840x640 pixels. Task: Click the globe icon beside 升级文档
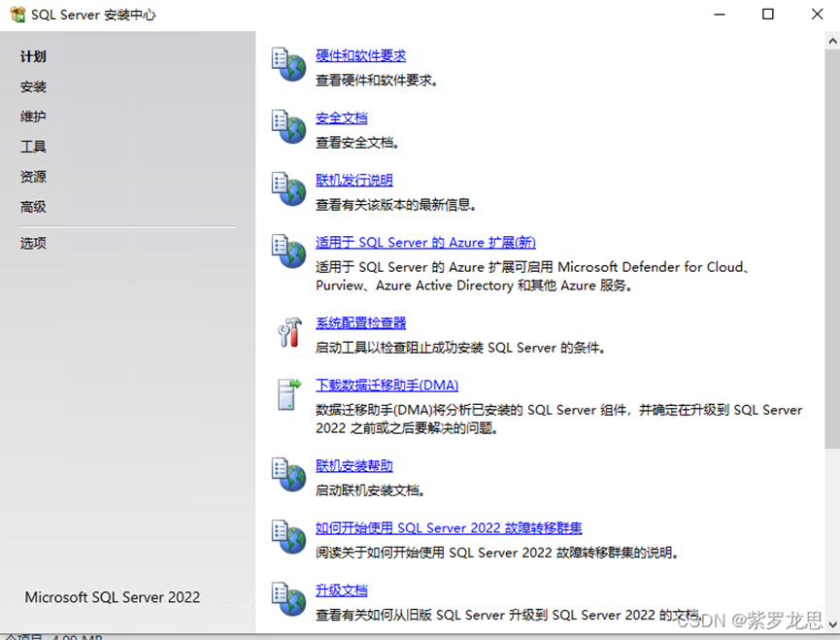coord(288,598)
